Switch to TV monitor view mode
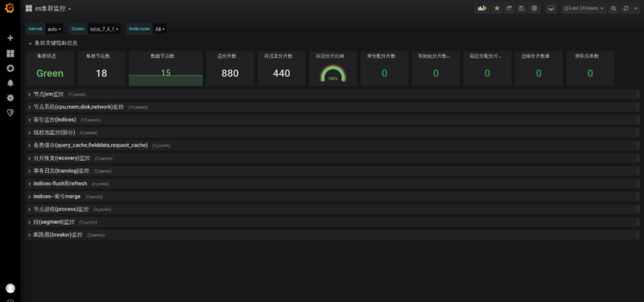This screenshot has height=302, width=644. click(x=551, y=8)
